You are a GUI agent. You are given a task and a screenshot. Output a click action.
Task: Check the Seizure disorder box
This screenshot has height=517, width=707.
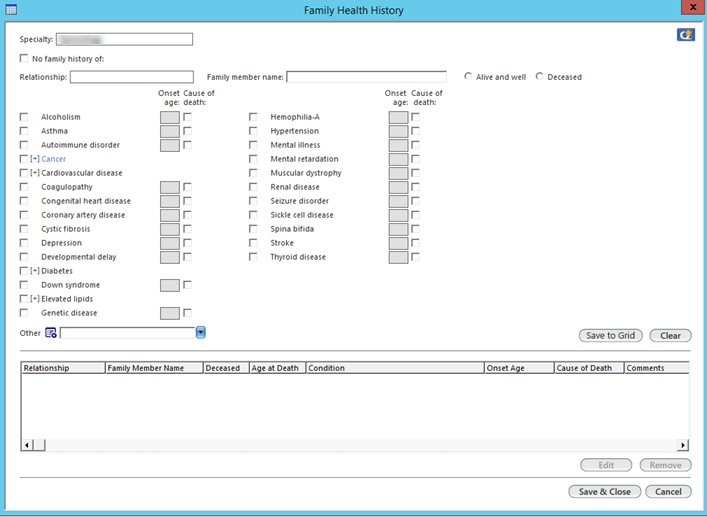(x=253, y=201)
